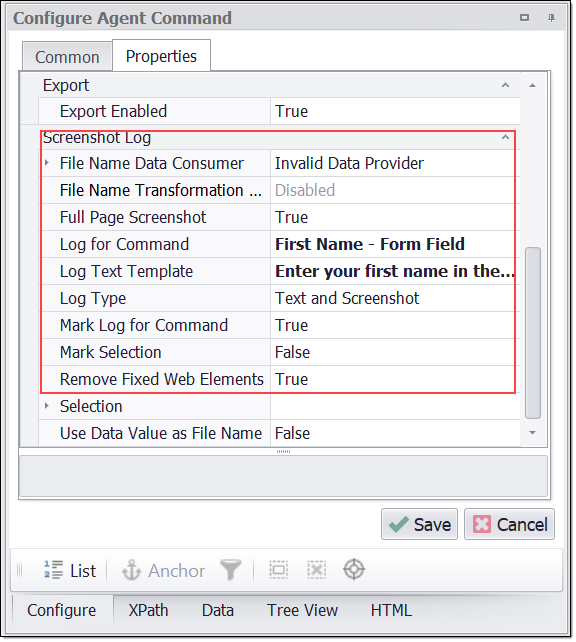Click the dashed selection rectangle icon

click(x=279, y=570)
